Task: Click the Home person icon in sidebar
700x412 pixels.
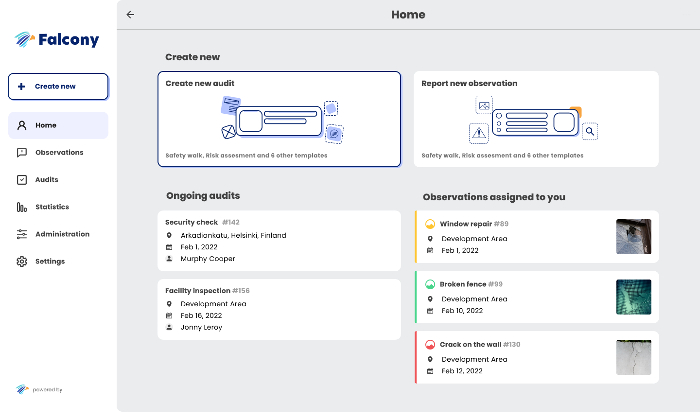Action: 22,125
